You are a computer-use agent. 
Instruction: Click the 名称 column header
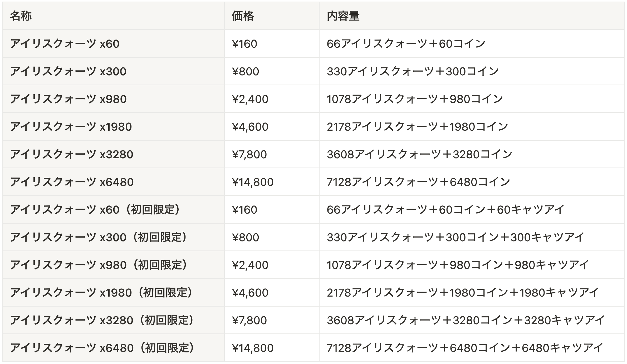click(21, 16)
